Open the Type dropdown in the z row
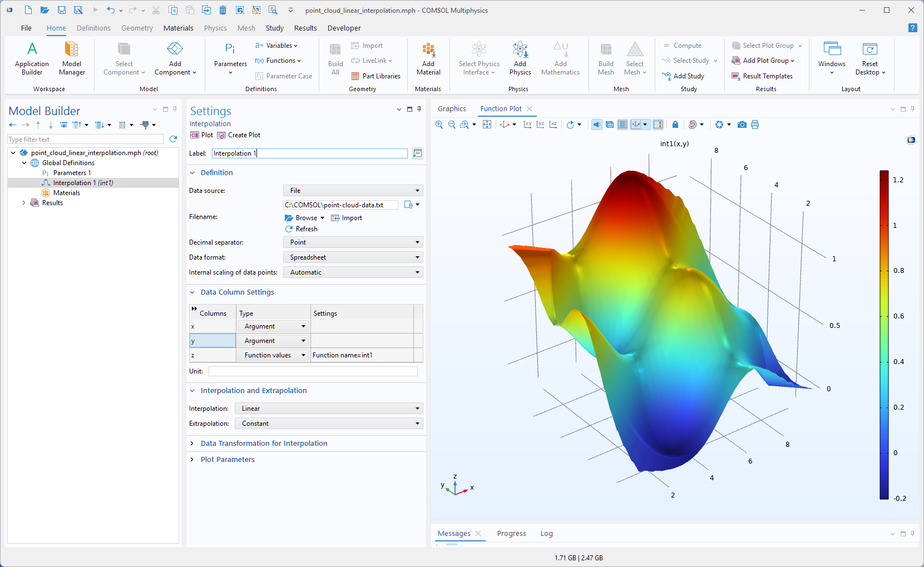 coord(273,355)
